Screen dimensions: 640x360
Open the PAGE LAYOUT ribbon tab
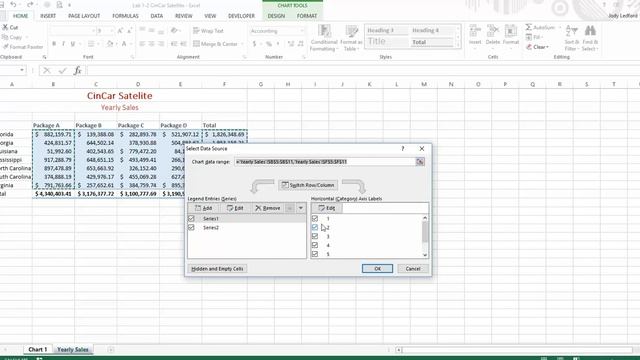click(x=84, y=16)
